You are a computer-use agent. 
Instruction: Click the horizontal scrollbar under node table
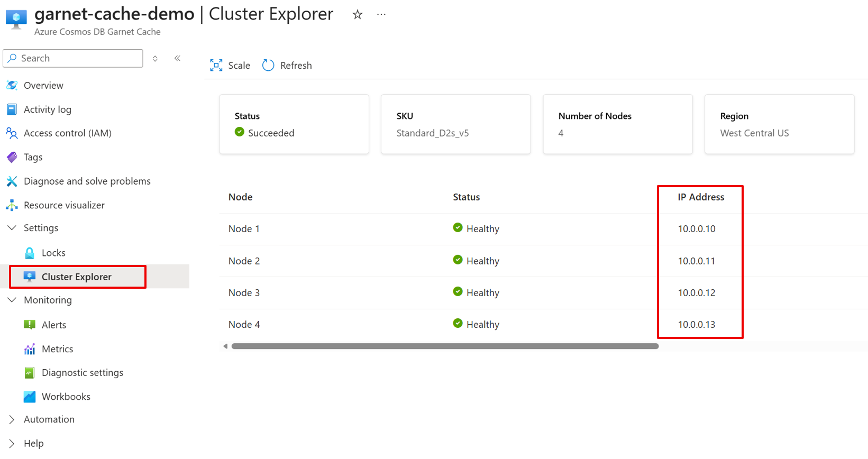coord(445,346)
